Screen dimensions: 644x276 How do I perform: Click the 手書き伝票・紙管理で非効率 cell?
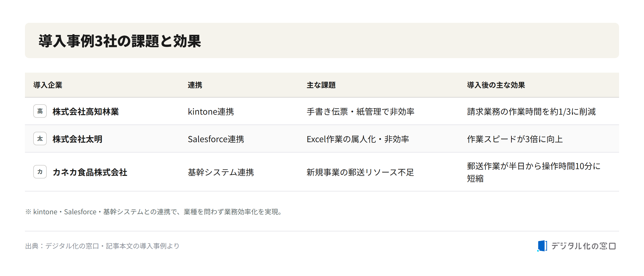coord(360,112)
